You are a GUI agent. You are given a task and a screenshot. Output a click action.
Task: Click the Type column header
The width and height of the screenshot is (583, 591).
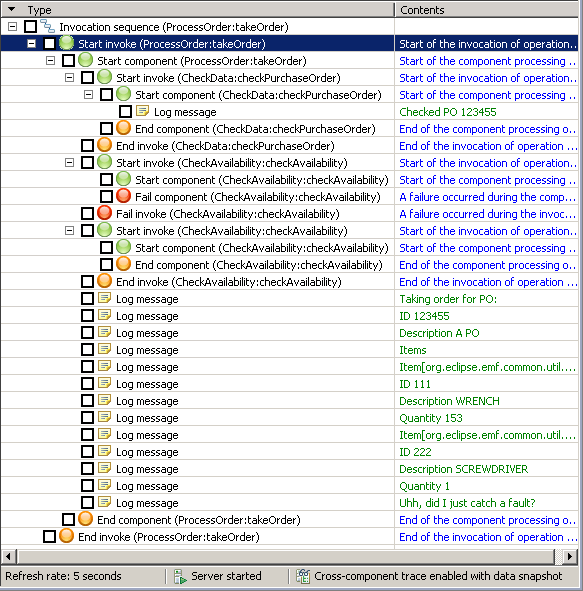(x=197, y=9)
